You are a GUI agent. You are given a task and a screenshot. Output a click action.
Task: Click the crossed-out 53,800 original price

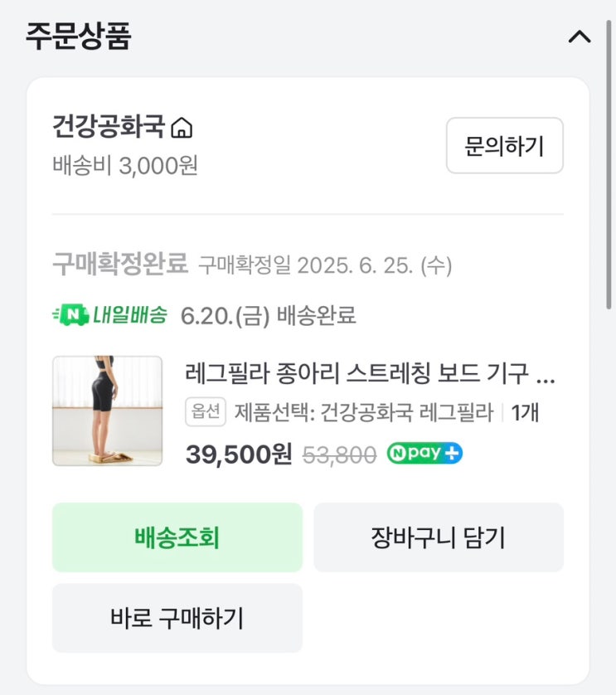pos(338,454)
